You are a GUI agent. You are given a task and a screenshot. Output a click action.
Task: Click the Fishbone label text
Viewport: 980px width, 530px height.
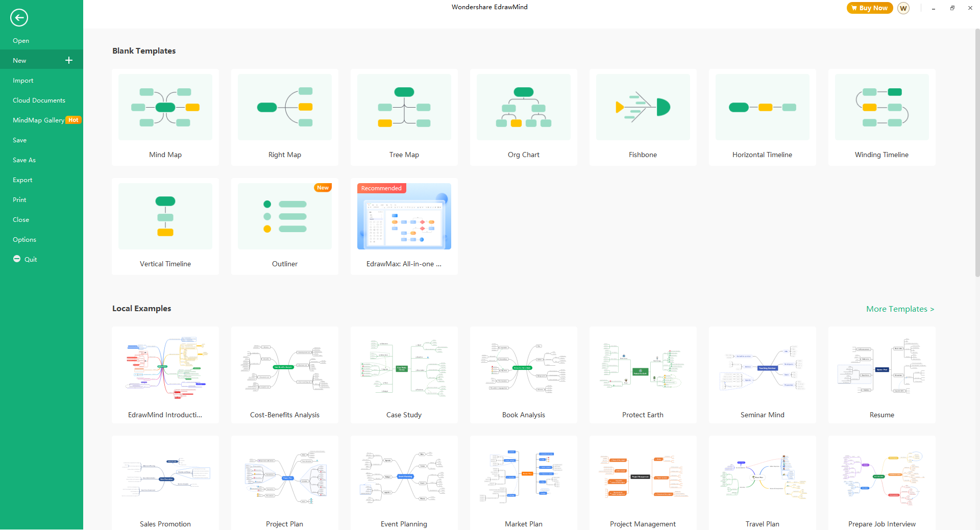tap(643, 155)
